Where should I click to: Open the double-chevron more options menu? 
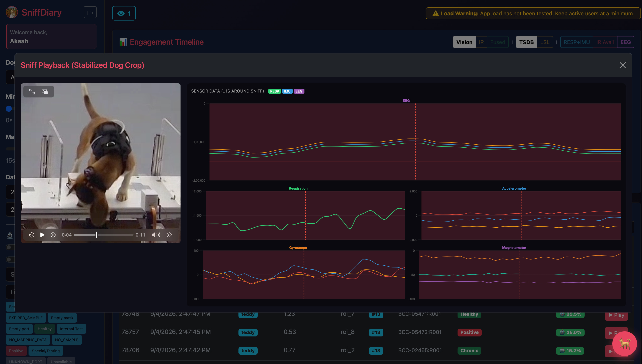pyautogui.click(x=169, y=235)
